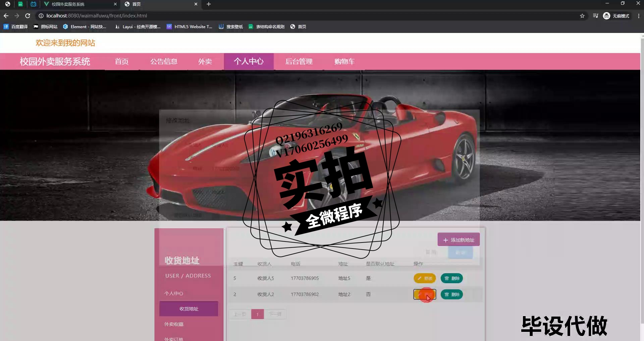Select 外卖收藏 in the left sidebar

(x=174, y=324)
